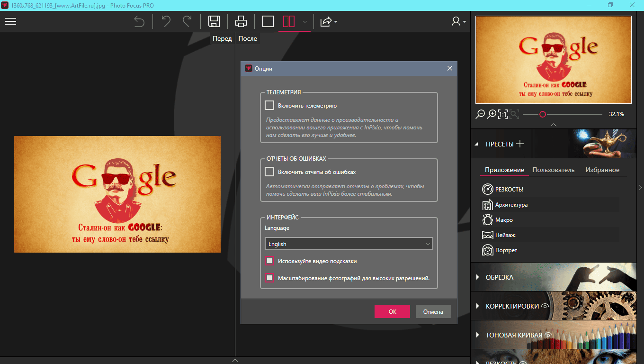Click the Перед label

point(222,38)
